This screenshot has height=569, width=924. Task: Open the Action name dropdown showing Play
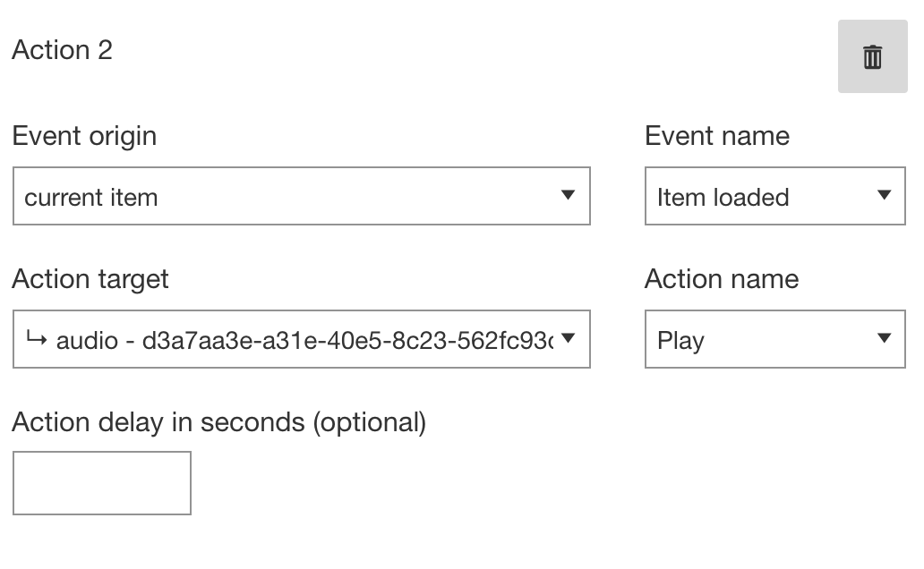coord(774,339)
